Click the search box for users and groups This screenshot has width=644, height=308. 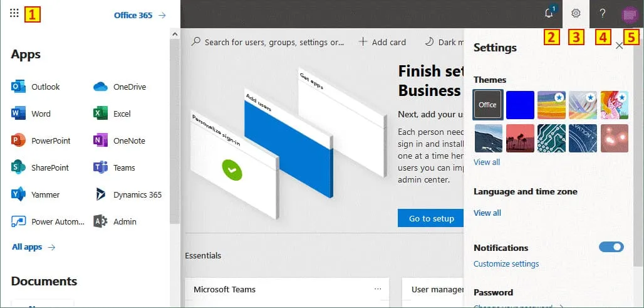pos(269,42)
